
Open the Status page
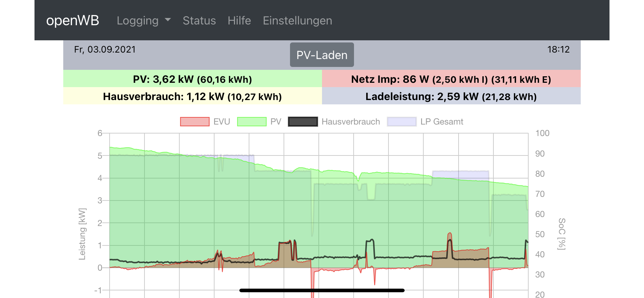point(199,21)
